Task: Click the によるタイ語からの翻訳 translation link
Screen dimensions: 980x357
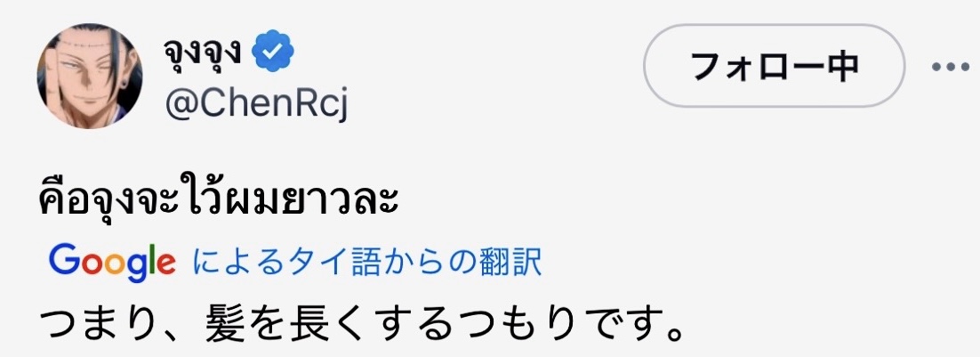Action: [x=367, y=263]
